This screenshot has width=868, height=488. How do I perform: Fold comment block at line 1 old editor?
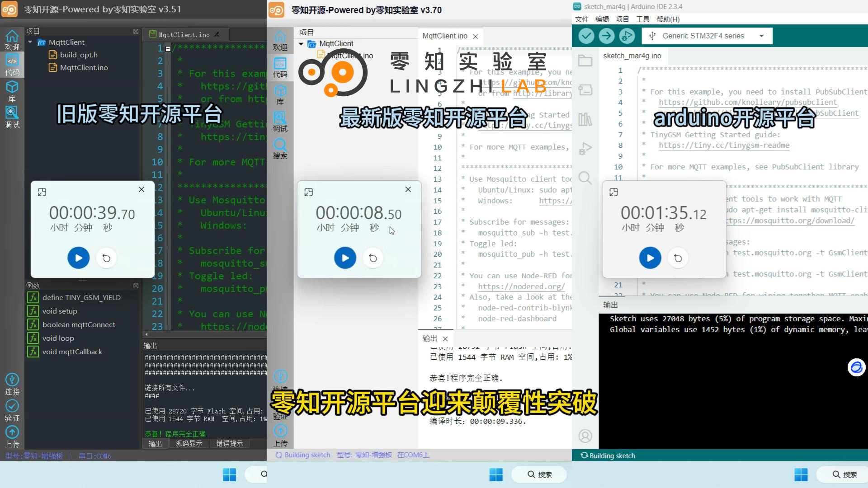(x=168, y=48)
